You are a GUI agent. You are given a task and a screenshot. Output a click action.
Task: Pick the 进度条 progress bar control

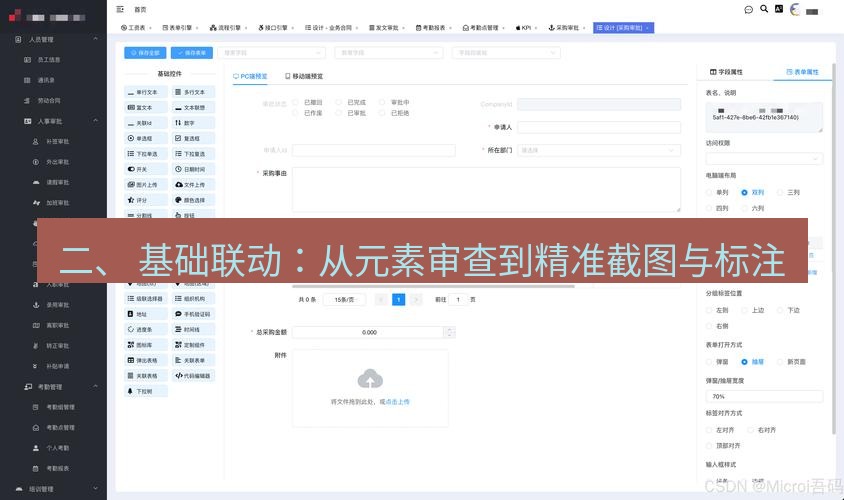pos(145,329)
